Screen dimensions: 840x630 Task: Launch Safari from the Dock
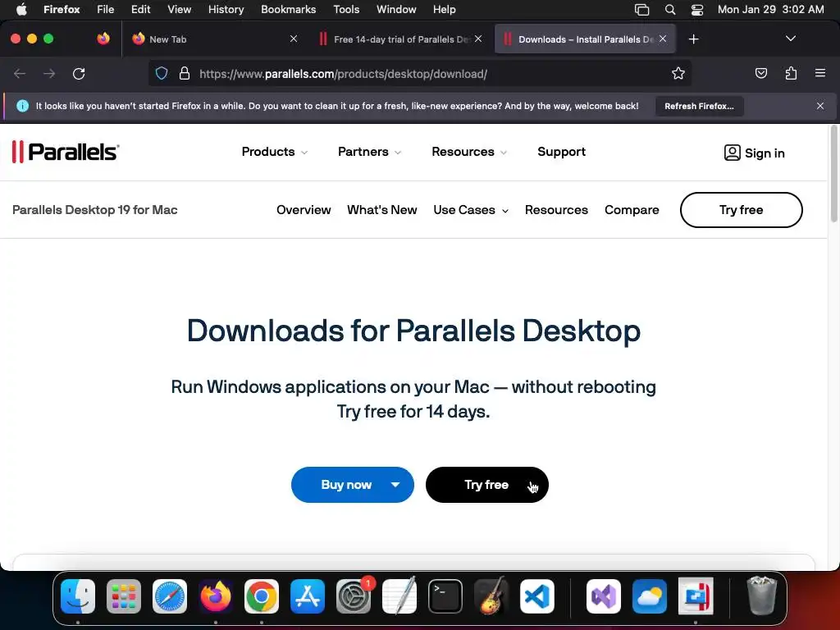pyautogui.click(x=170, y=596)
